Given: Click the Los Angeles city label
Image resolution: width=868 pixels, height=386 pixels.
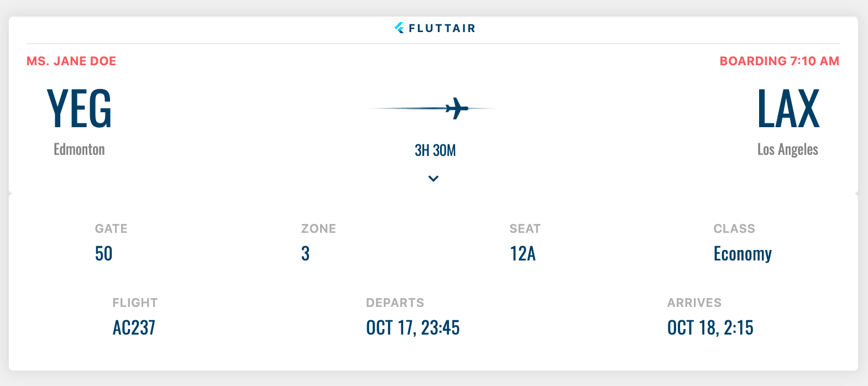Looking at the screenshot, I should tap(788, 149).
